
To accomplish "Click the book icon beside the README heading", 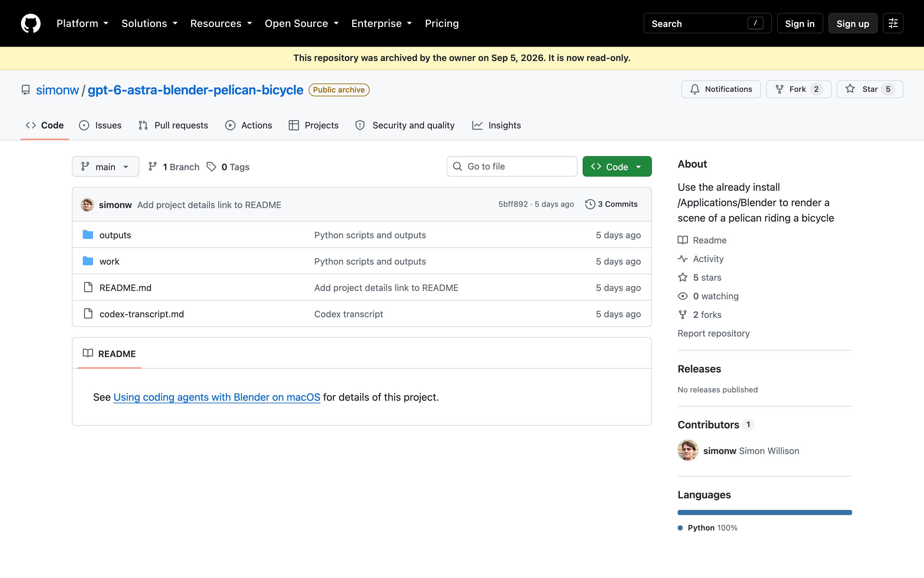I will pos(88,353).
